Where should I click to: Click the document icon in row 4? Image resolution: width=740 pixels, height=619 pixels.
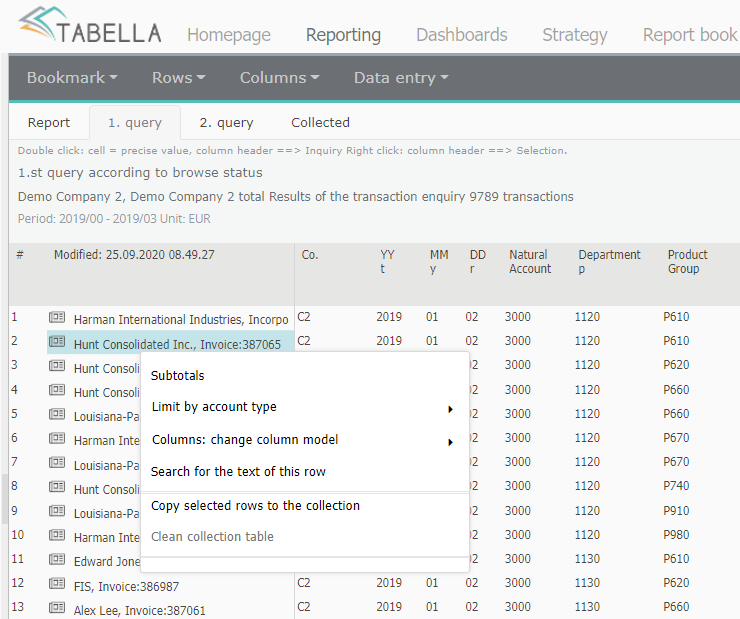pos(57,390)
